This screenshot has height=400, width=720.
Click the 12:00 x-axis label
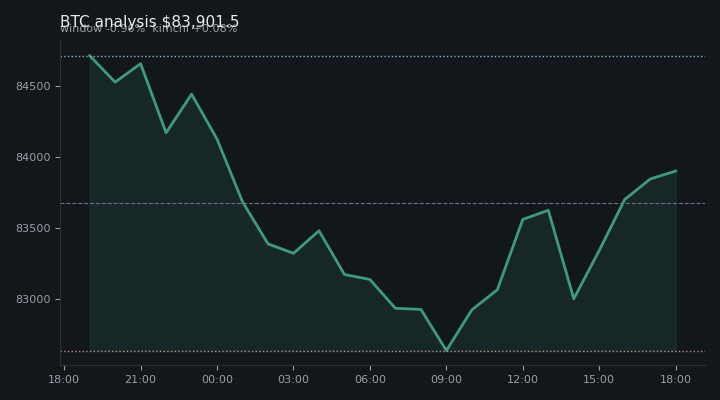pyautogui.click(x=523, y=379)
